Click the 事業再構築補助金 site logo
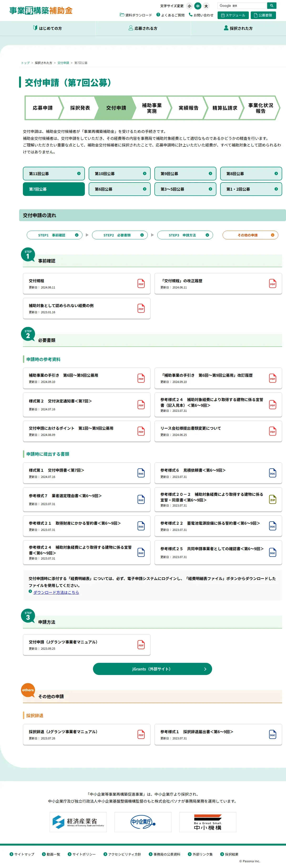The image size is (286, 868). click(x=41, y=10)
